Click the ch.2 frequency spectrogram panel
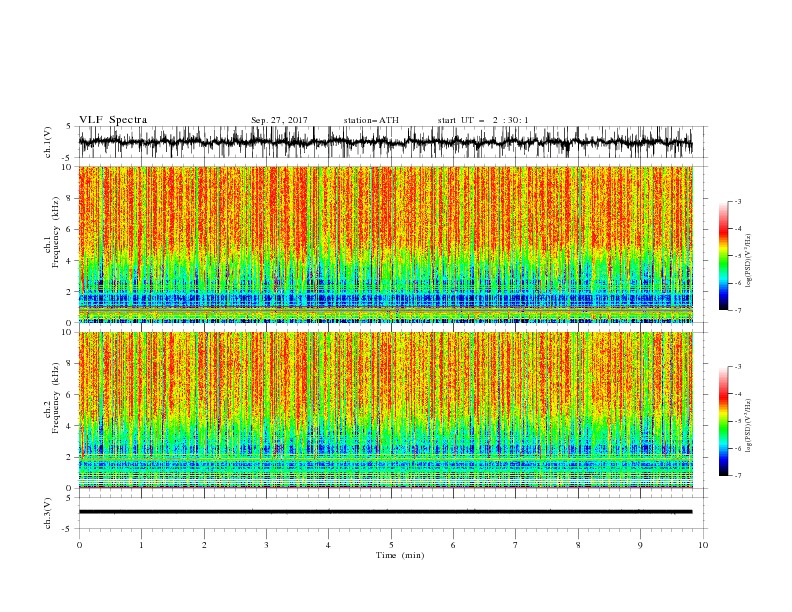Image resolution: width=792 pixels, height=612 pixels. click(385, 410)
